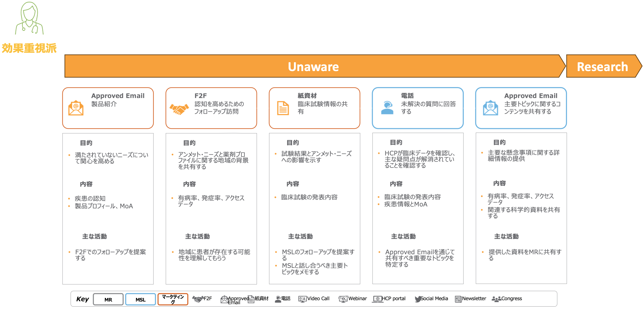Click the Congress people icon in key

[x=496, y=299]
